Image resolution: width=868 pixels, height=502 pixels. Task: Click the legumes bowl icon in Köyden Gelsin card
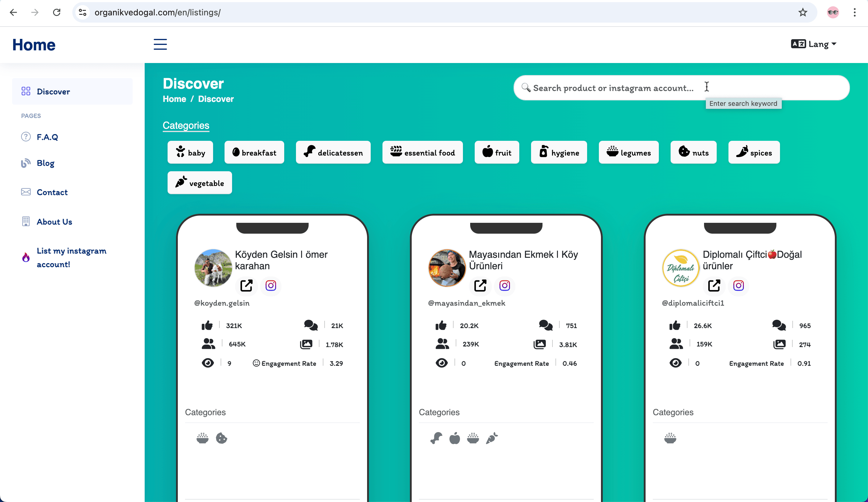click(x=203, y=438)
